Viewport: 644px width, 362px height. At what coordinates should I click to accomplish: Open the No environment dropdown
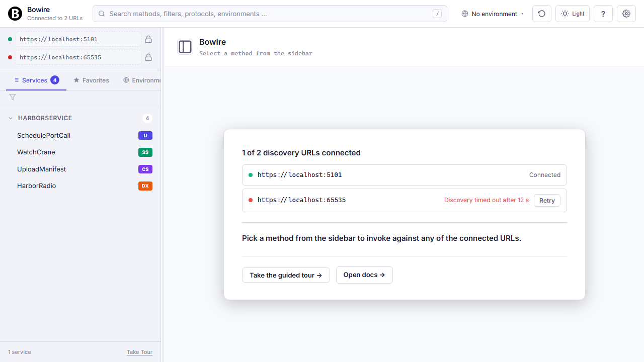(x=493, y=14)
